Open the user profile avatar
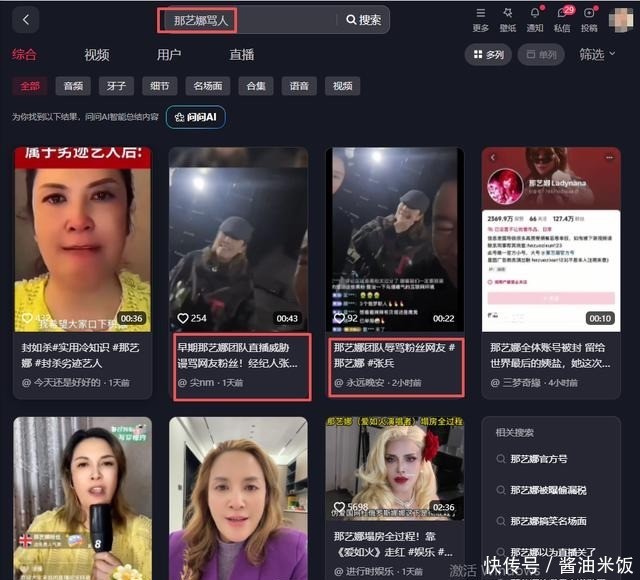Viewport: 640px width, 580px height. coord(621,17)
